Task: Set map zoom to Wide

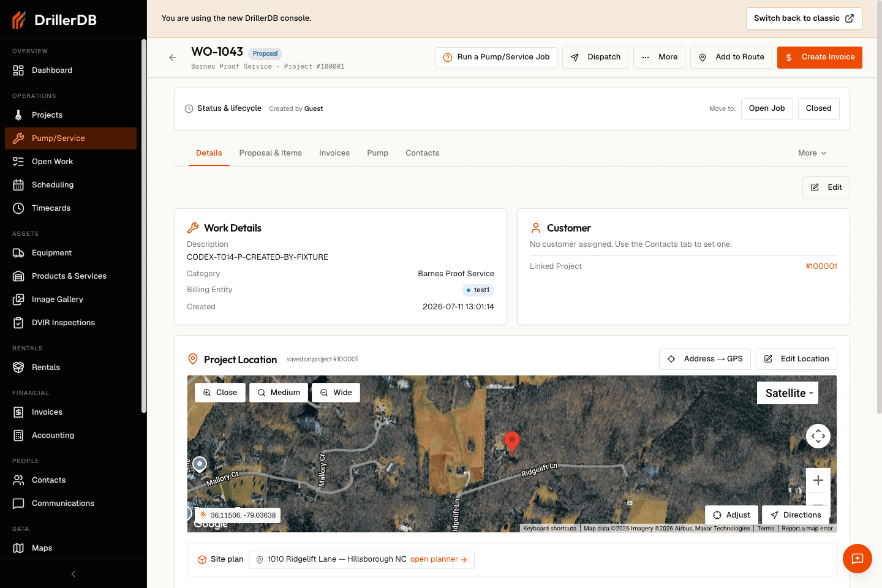Action: [336, 393]
